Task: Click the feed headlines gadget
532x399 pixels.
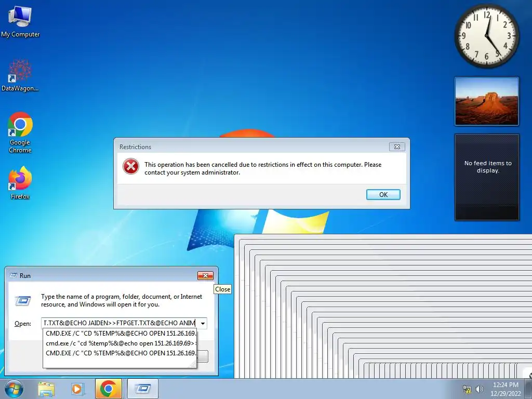Action: [487, 177]
